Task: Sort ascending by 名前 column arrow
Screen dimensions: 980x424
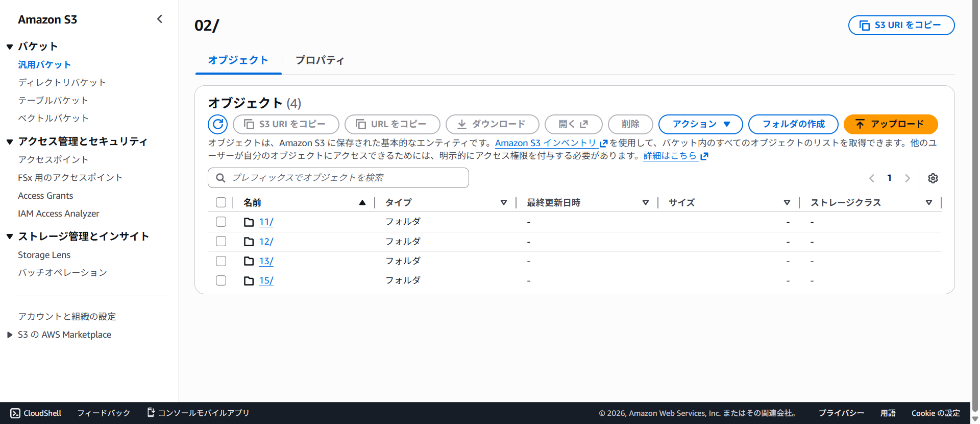Action: coord(362,203)
